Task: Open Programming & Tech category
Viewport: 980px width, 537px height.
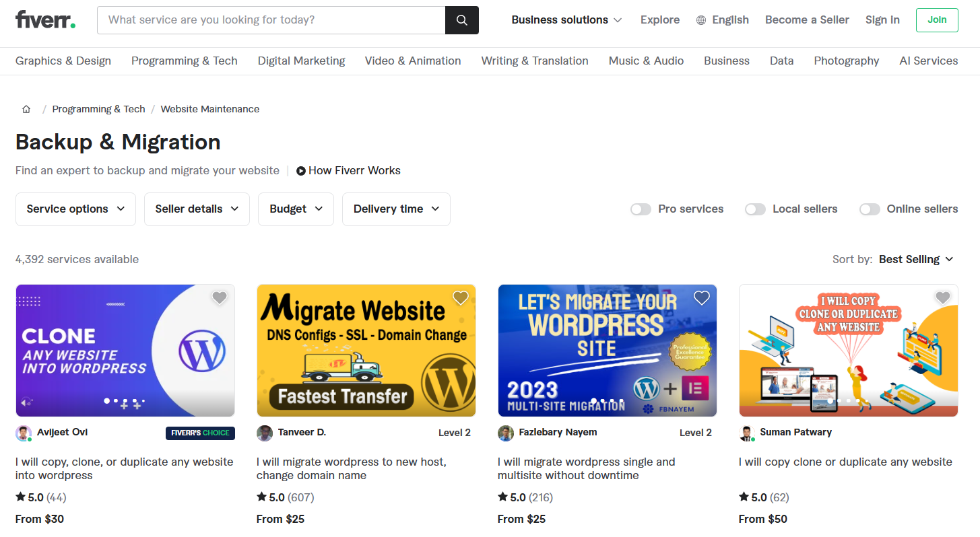Action: [x=185, y=61]
